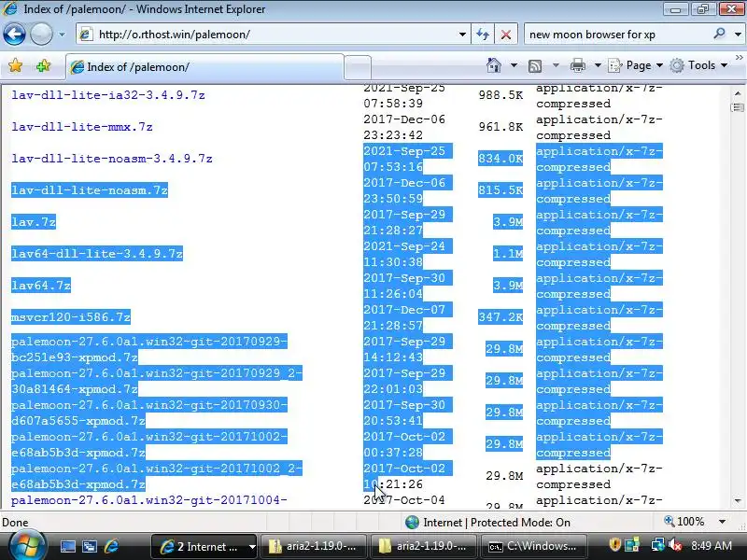Image resolution: width=747 pixels, height=560 pixels.
Task: Click the 834.0K file size text
Action: point(500,158)
